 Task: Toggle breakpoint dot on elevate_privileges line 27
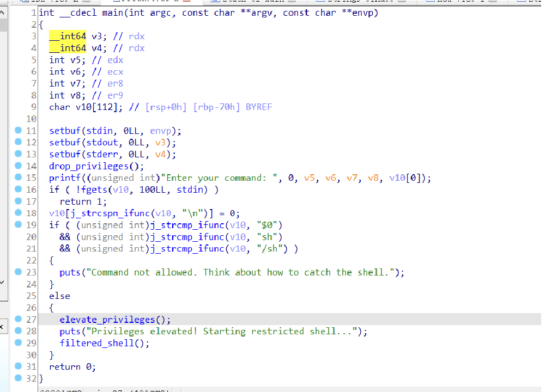tap(18, 320)
